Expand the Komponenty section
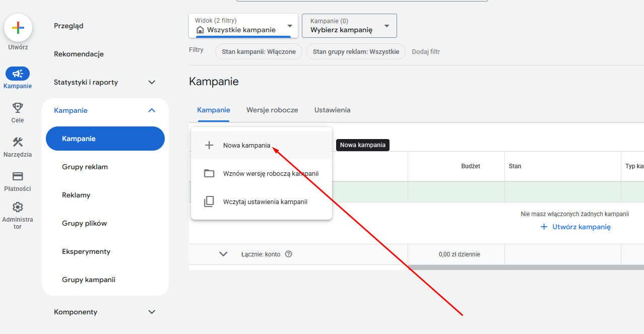 coord(152,312)
